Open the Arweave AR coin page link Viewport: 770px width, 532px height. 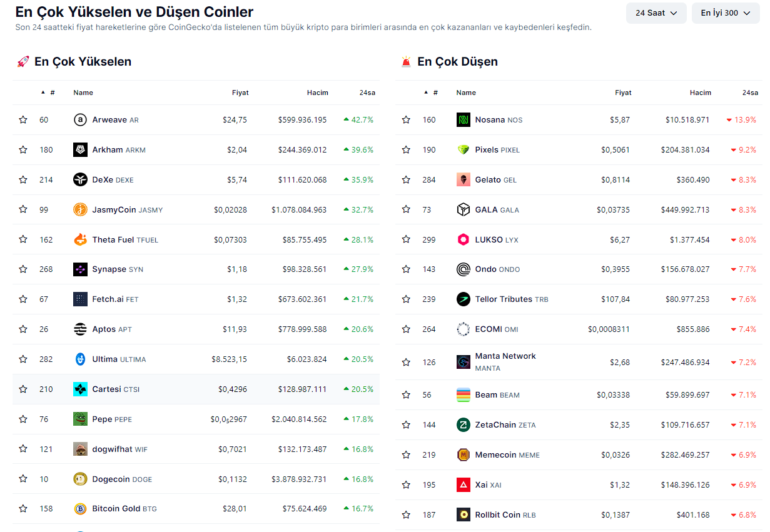(116, 119)
